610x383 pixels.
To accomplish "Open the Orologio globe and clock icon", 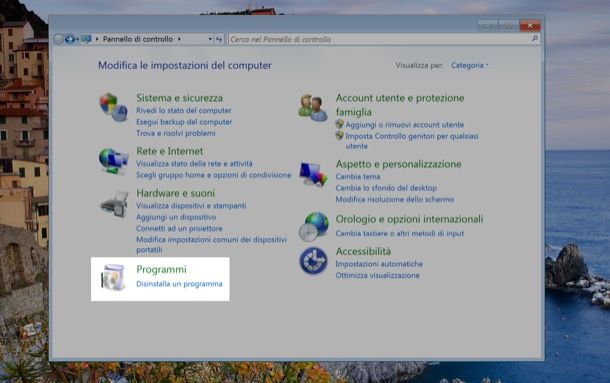I will (314, 227).
